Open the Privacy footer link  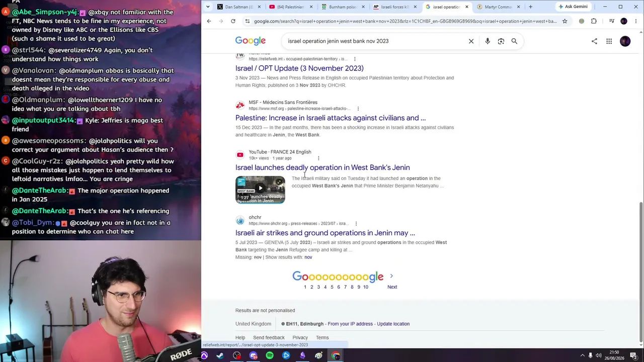(300, 338)
